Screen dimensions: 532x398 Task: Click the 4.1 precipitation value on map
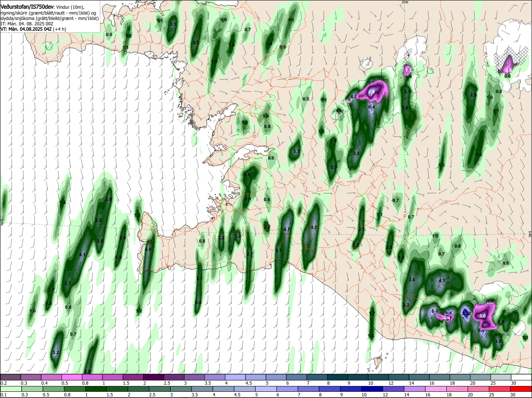coord(82,255)
